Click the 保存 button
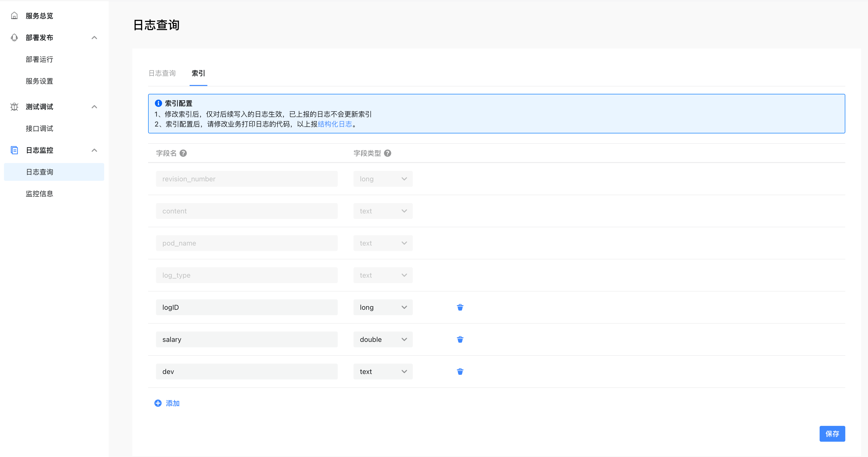This screenshot has height=457, width=868. tap(832, 434)
